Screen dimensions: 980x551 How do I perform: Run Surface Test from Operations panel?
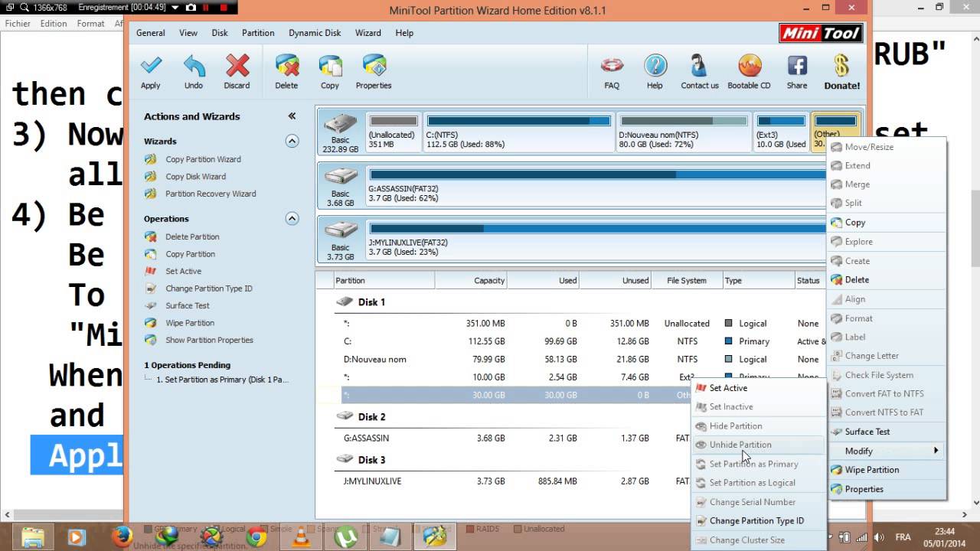187,305
